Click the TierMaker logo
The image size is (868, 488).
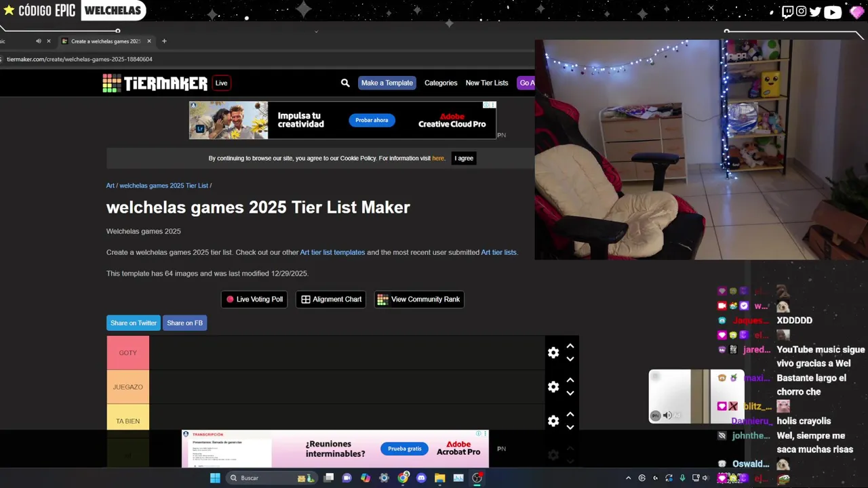click(x=155, y=83)
